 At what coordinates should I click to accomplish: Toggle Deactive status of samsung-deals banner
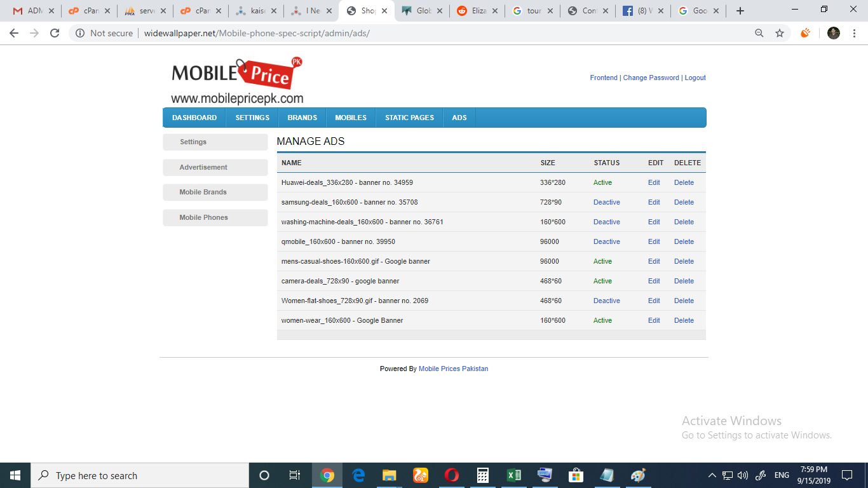[607, 202]
